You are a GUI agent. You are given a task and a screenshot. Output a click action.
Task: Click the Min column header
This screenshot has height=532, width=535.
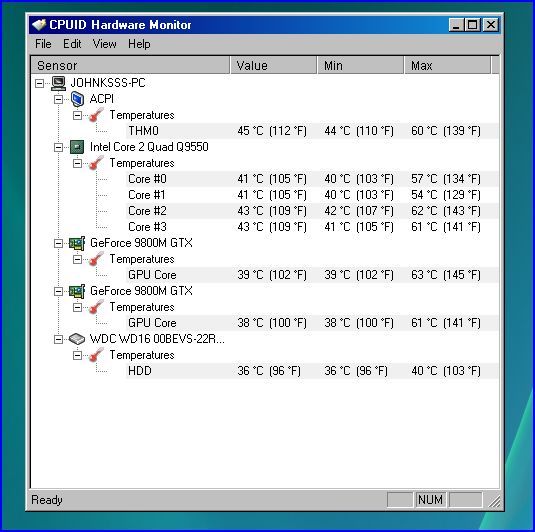pyautogui.click(x=361, y=65)
